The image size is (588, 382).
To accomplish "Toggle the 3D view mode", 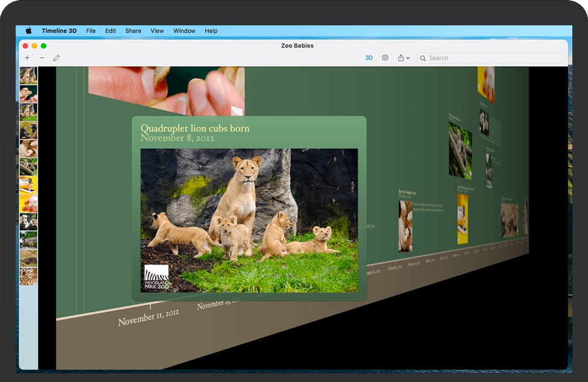I will tap(368, 58).
